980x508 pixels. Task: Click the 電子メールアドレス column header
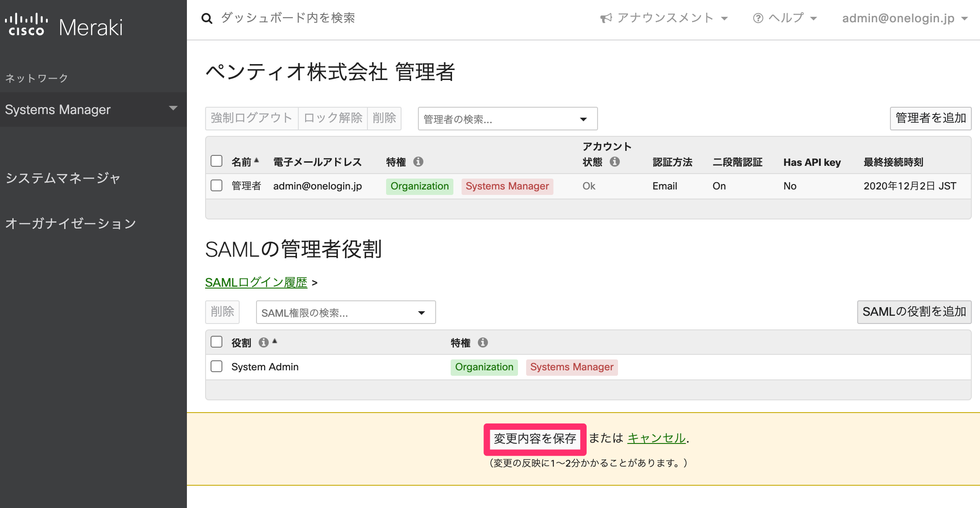click(317, 162)
